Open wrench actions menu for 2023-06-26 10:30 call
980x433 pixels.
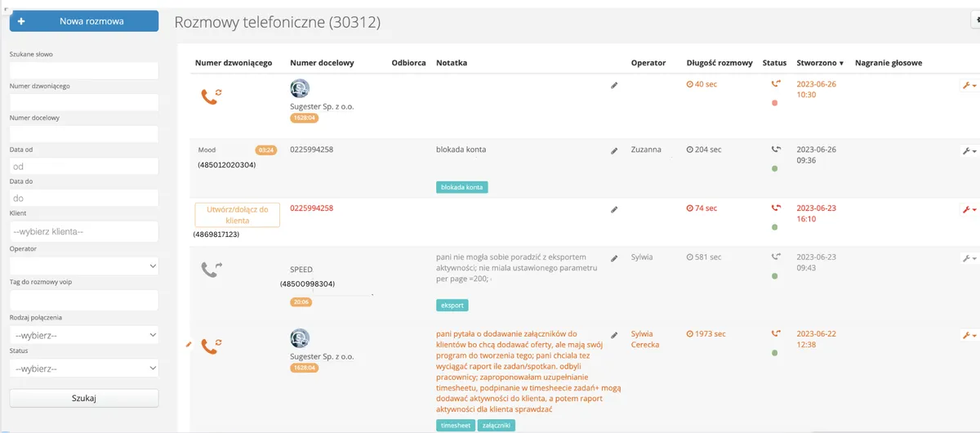click(x=969, y=85)
